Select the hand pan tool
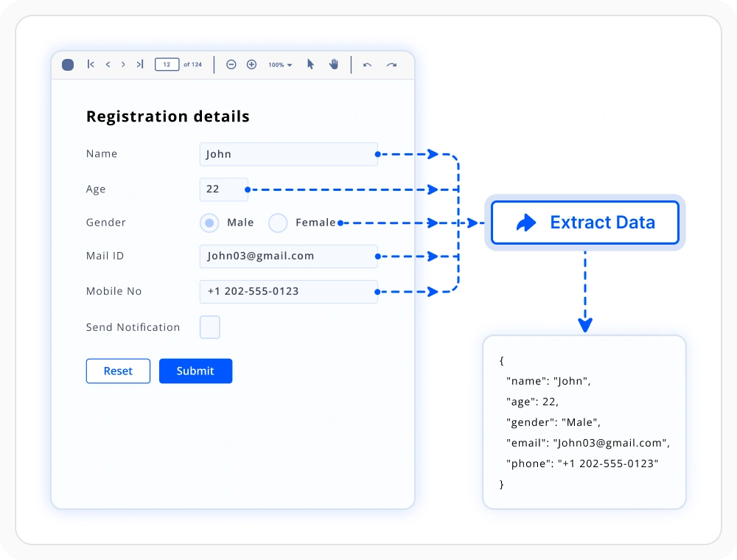The image size is (737, 560). click(x=334, y=64)
